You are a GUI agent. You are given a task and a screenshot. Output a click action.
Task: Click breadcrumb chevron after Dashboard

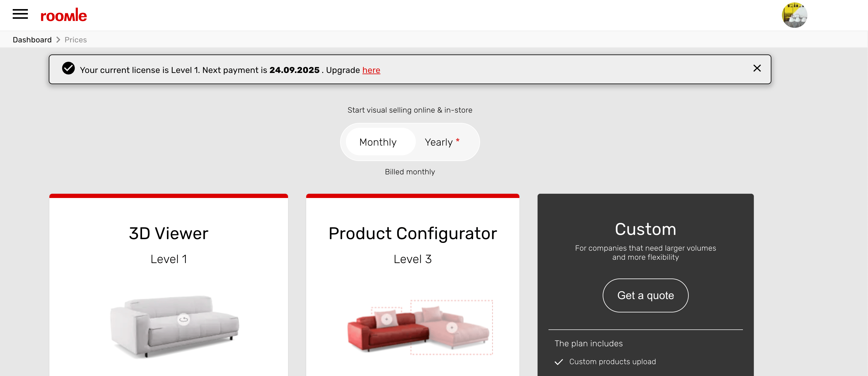(58, 40)
